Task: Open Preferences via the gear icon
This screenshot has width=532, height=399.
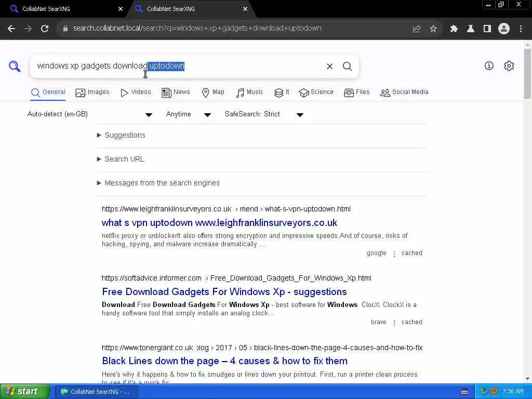Action: pyautogui.click(x=509, y=66)
